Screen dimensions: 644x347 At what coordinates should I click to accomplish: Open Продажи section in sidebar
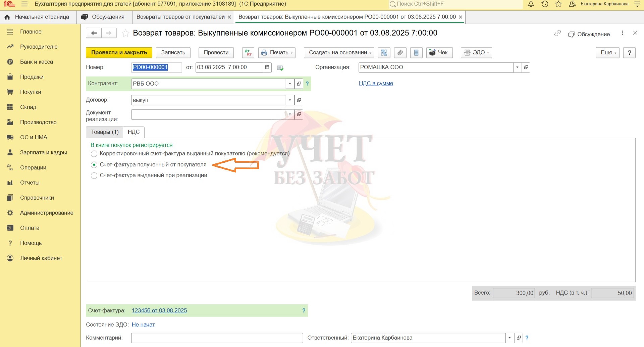(32, 77)
